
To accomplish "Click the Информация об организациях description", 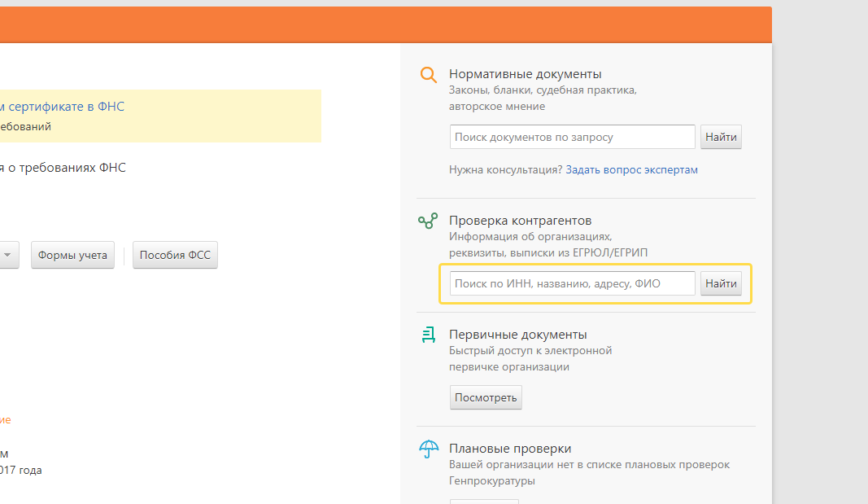I will 530,236.
